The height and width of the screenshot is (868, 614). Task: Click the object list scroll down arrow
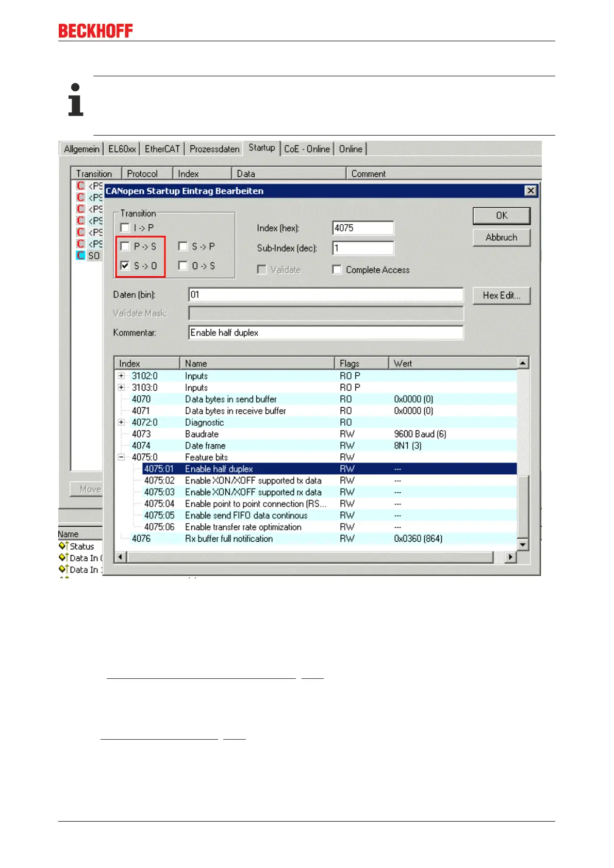coord(523,544)
